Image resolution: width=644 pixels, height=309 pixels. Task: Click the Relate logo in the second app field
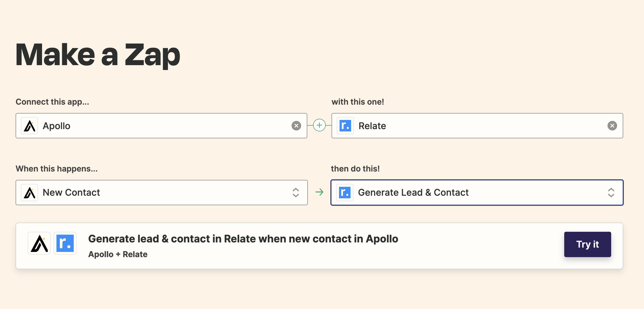click(345, 126)
